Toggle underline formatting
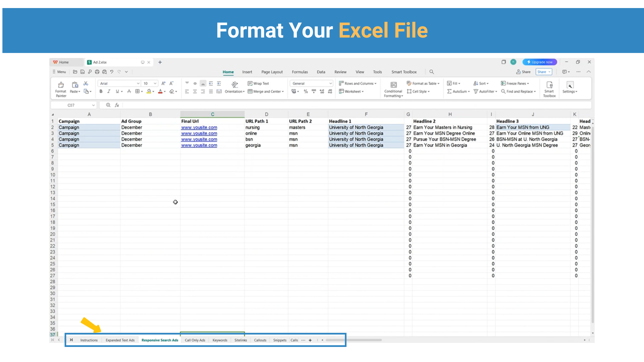644x362 pixels. click(117, 91)
